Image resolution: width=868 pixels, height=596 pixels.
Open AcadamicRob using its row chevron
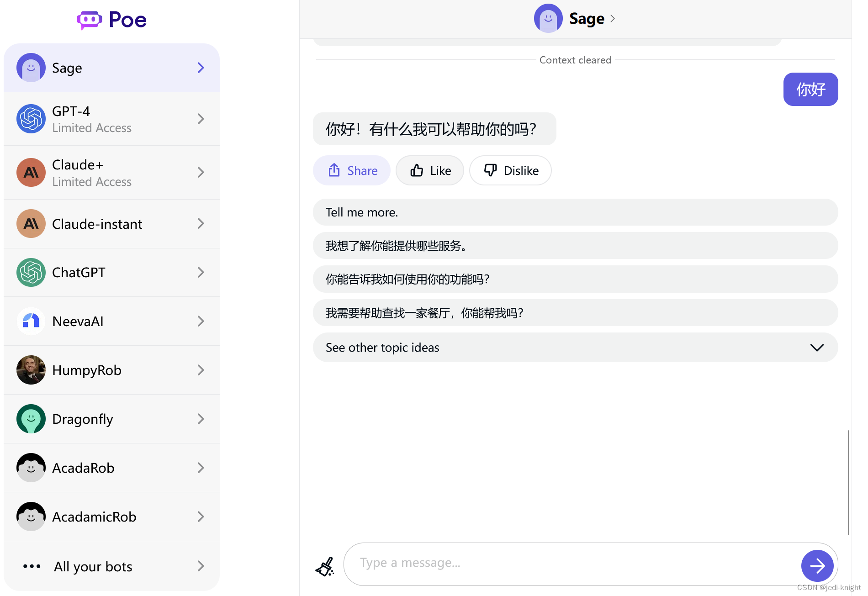201,517
